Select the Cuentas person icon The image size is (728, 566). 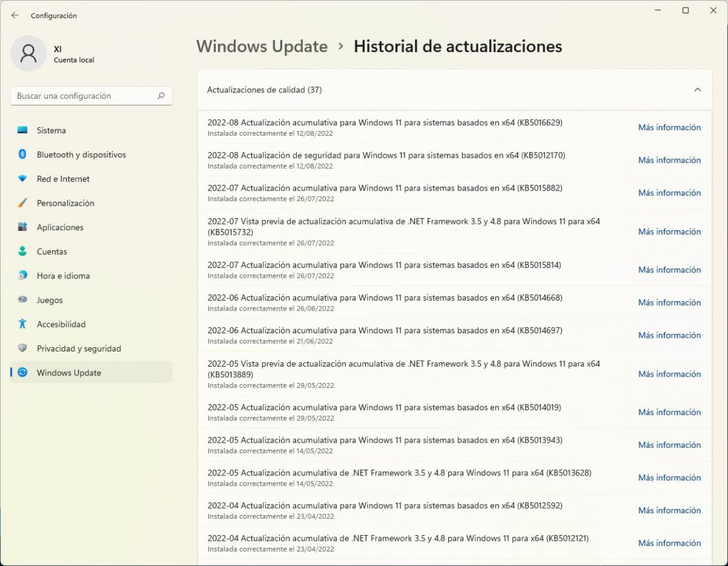pos(23,252)
